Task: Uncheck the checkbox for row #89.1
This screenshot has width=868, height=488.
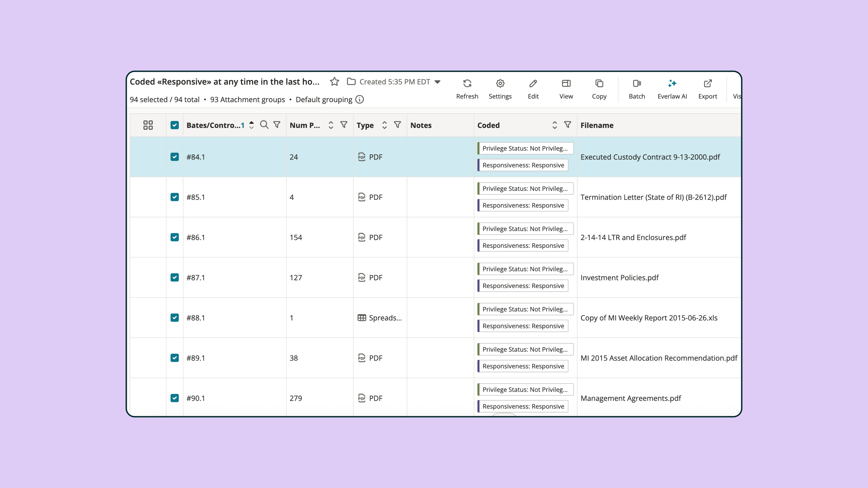Action: coord(175,358)
